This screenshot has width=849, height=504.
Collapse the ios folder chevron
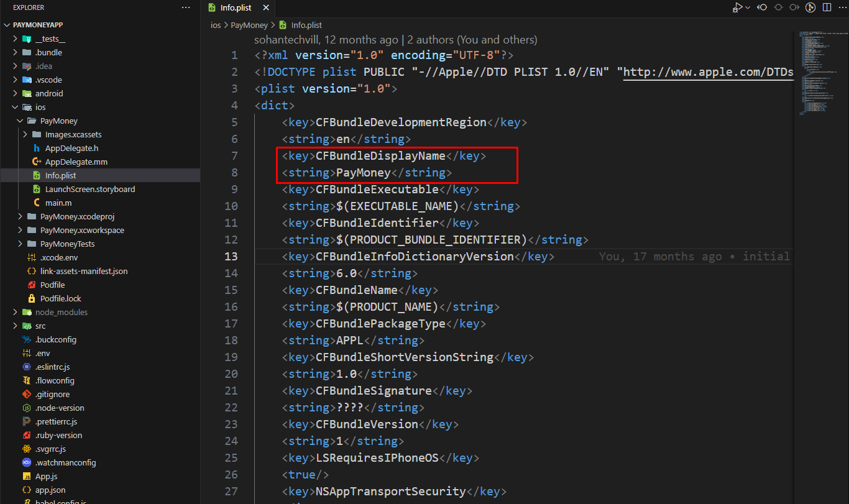(16, 107)
